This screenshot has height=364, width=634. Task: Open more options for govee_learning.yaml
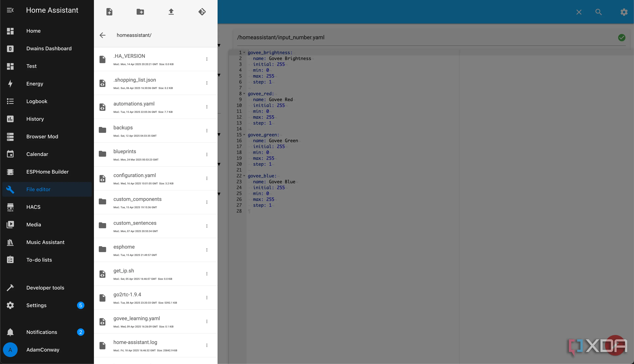tap(207, 321)
